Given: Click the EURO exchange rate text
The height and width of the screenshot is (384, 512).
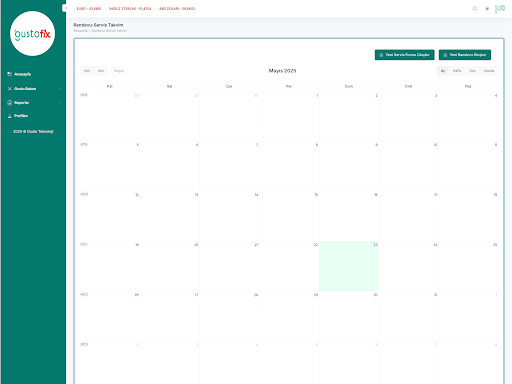Looking at the screenshot, I should click(x=89, y=9).
